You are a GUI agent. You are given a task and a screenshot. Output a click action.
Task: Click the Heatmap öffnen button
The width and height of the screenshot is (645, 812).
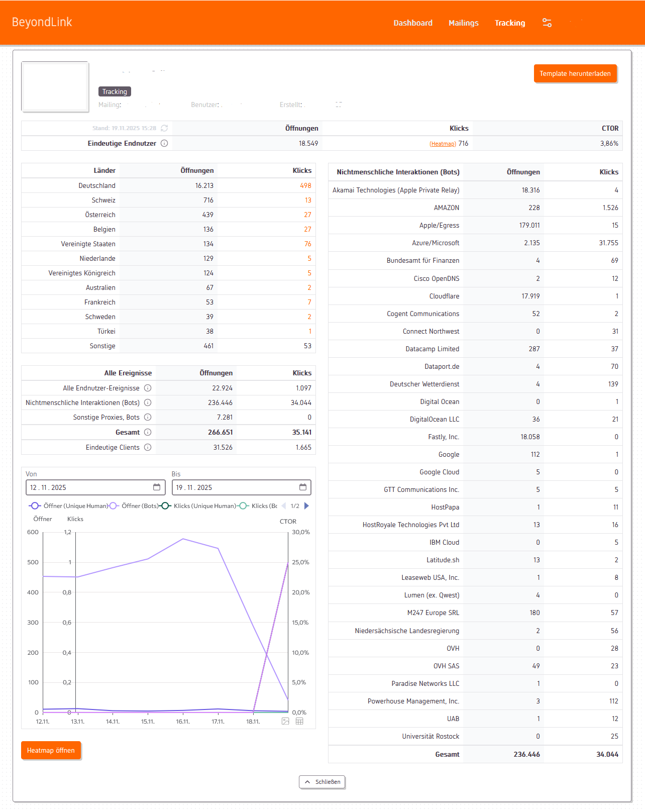click(51, 750)
